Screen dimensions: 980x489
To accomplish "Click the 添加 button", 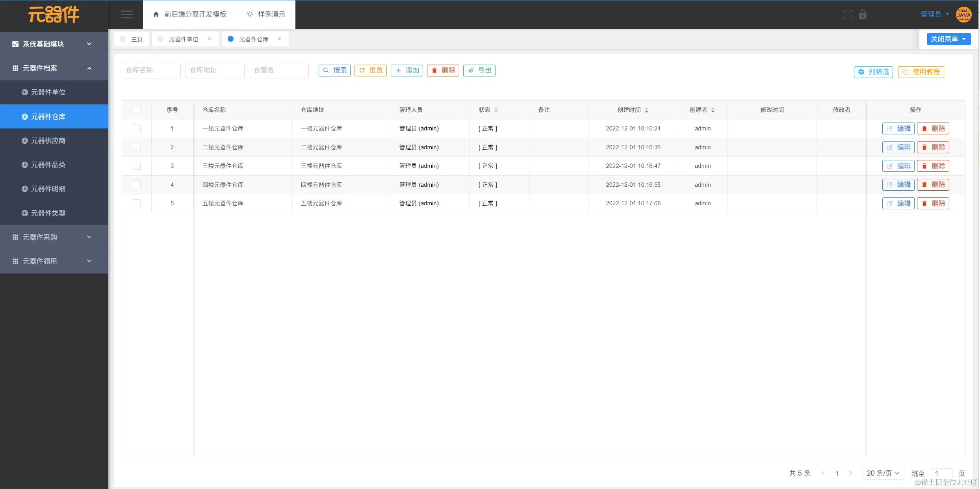I will point(407,70).
